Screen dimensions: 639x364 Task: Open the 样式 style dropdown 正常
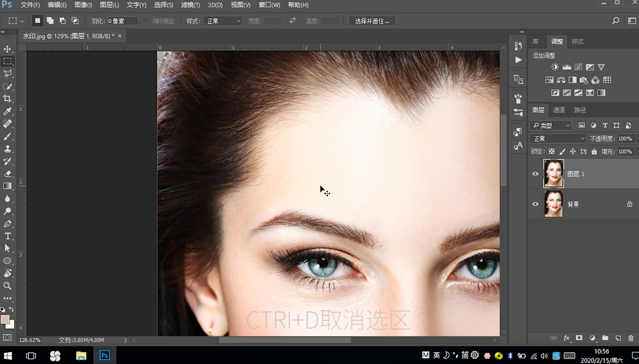[x=223, y=21]
